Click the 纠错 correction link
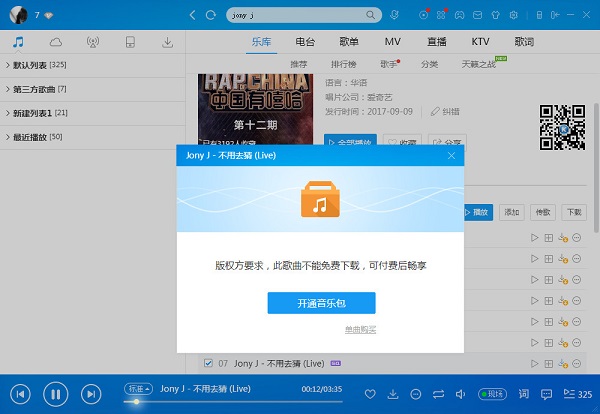Viewport: 600px width, 414px height. click(x=445, y=112)
